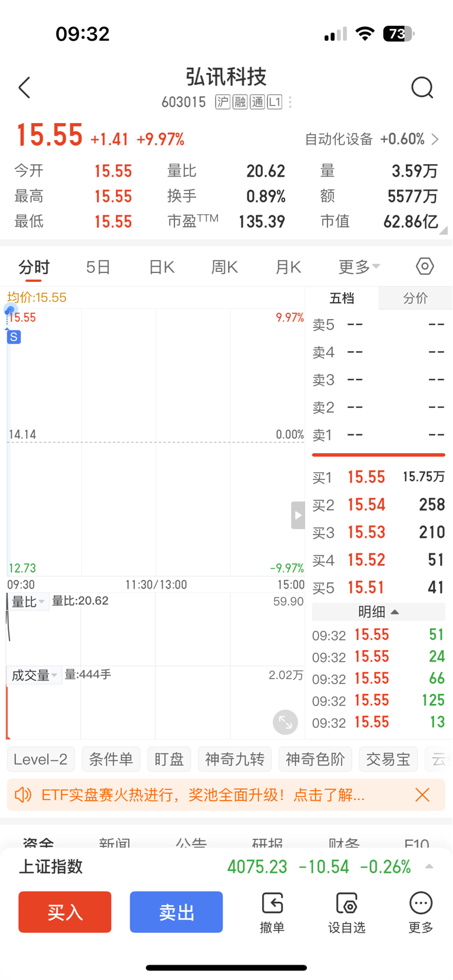The width and height of the screenshot is (453, 980).
Task: Open 交易宝 button
Action: coord(388,759)
